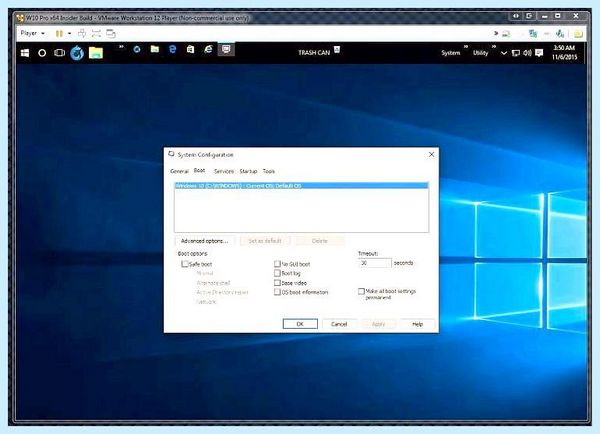Screen dimensions: 600x434
Task: Click the hard disk device icon in VMware toolbar
Action: 507,34
